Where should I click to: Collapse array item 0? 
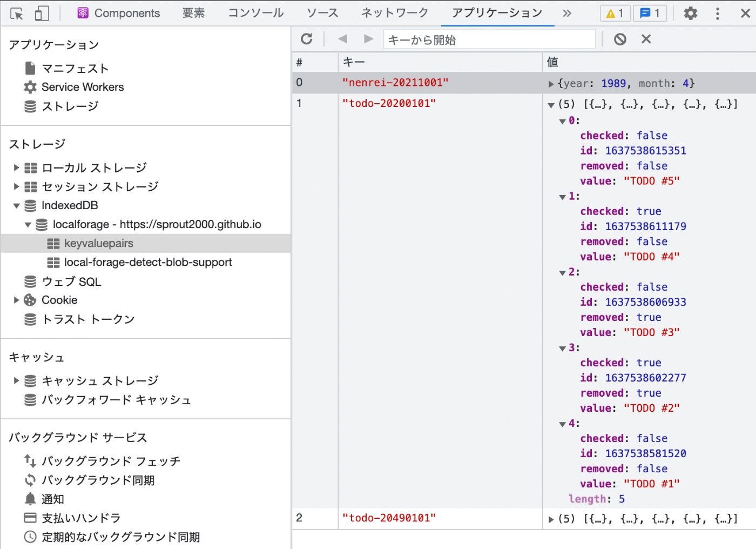tap(562, 121)
